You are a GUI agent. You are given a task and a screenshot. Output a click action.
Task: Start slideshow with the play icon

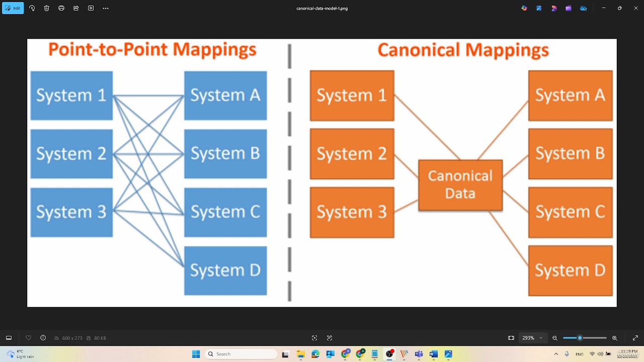(x=91, y=8)
